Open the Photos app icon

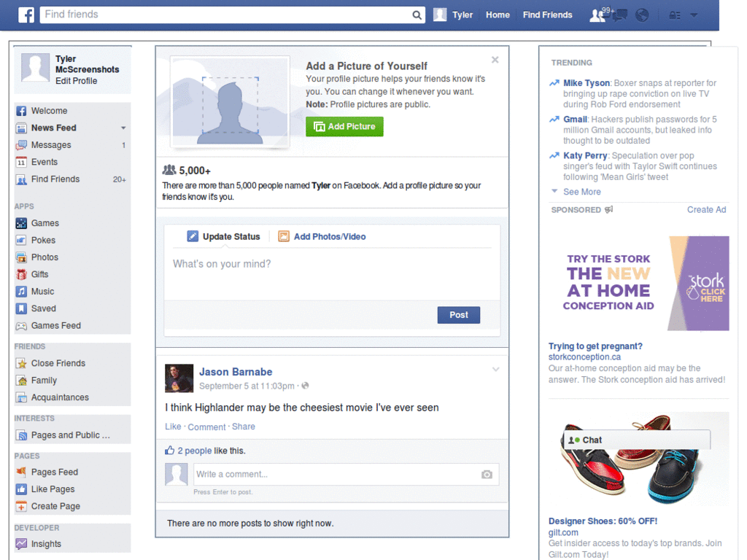tap(21, 257)
